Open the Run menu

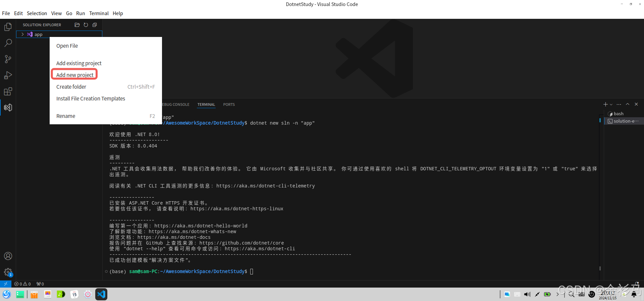point(80,13)
